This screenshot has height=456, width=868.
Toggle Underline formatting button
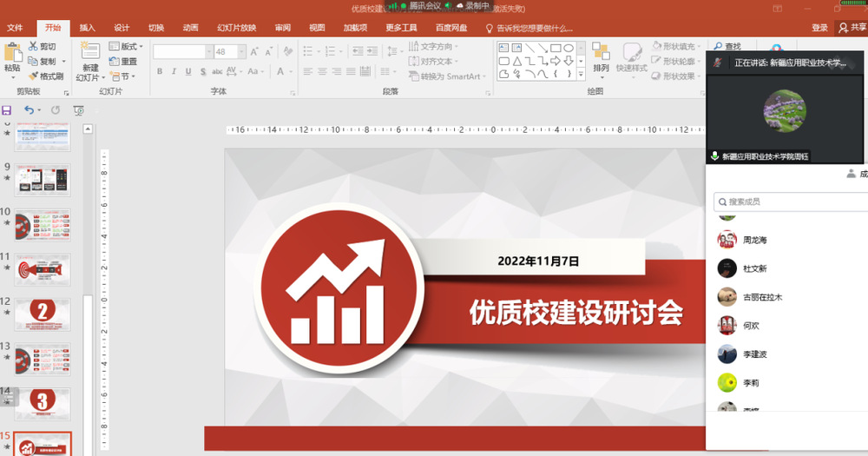click(187, 72)
